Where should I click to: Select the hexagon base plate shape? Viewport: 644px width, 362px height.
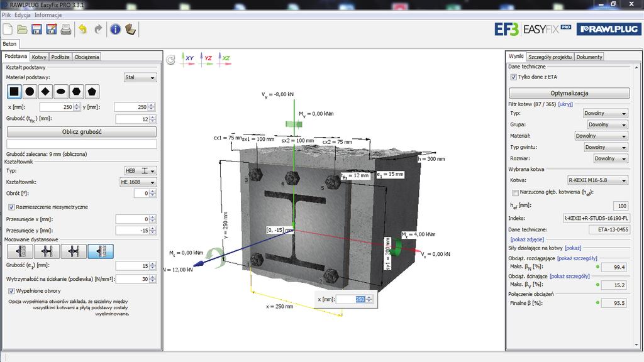tap(76, 92)
